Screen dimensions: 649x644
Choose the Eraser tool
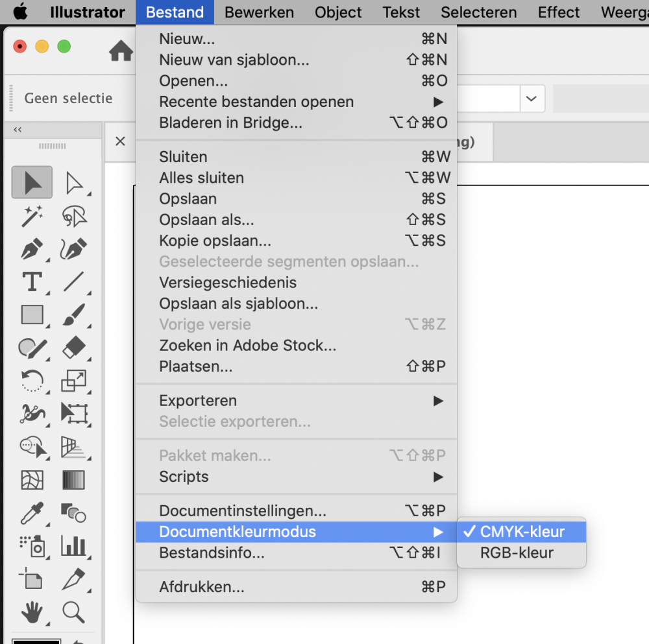(74, 348)
